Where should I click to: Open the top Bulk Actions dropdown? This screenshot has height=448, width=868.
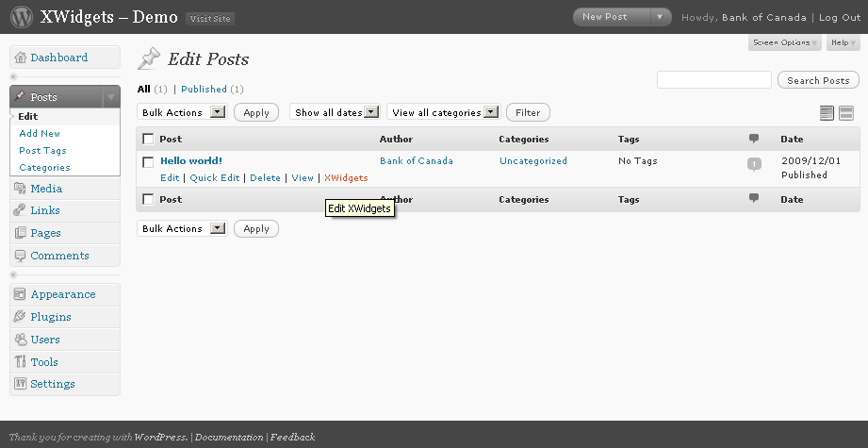182,112
